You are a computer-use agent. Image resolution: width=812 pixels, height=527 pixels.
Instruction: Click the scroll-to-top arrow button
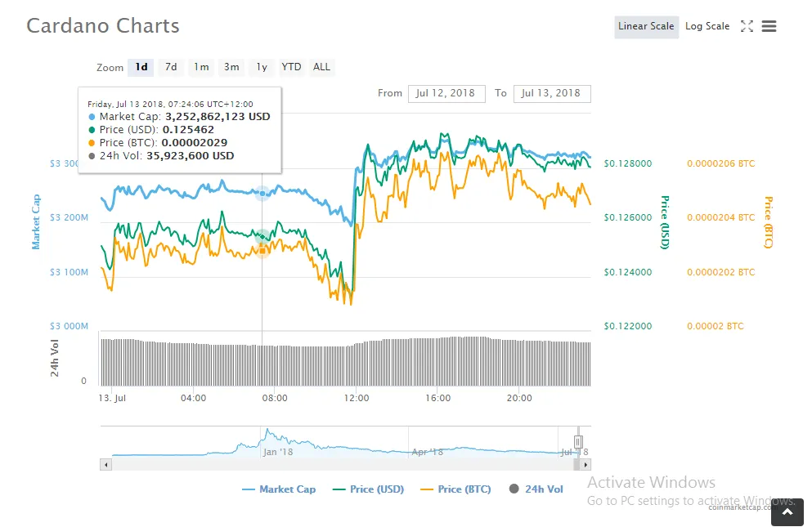pos(787,512)
